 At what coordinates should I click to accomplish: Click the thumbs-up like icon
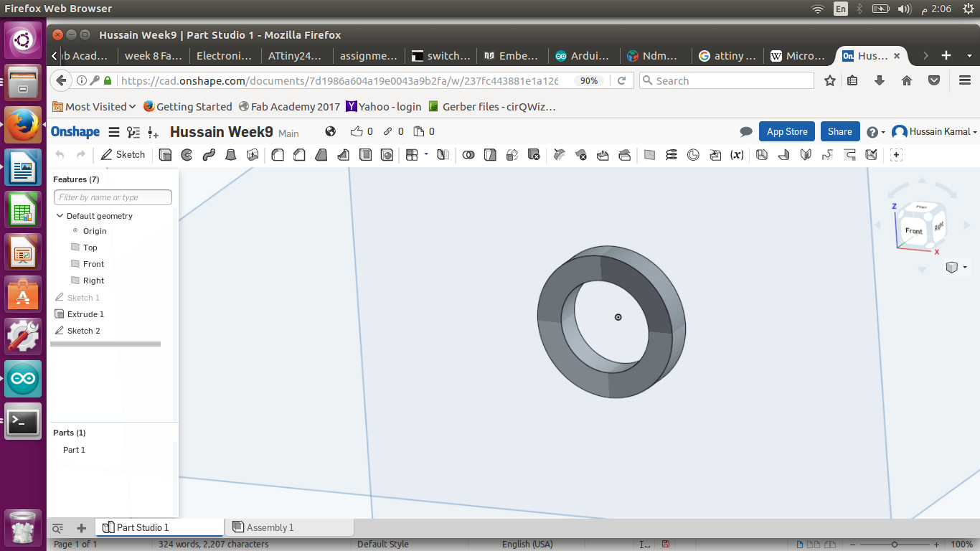[x=357, y=131]
